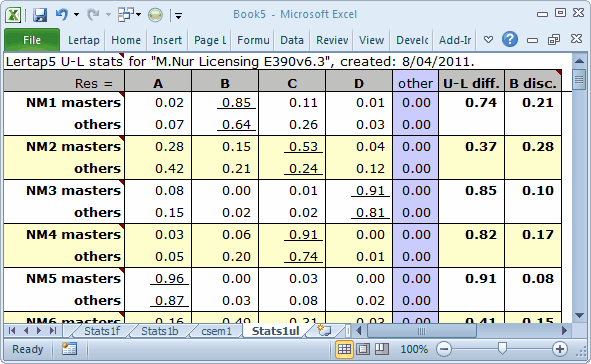Open the Developer ribbon tab
591x364 pixels.
[412, 40]
